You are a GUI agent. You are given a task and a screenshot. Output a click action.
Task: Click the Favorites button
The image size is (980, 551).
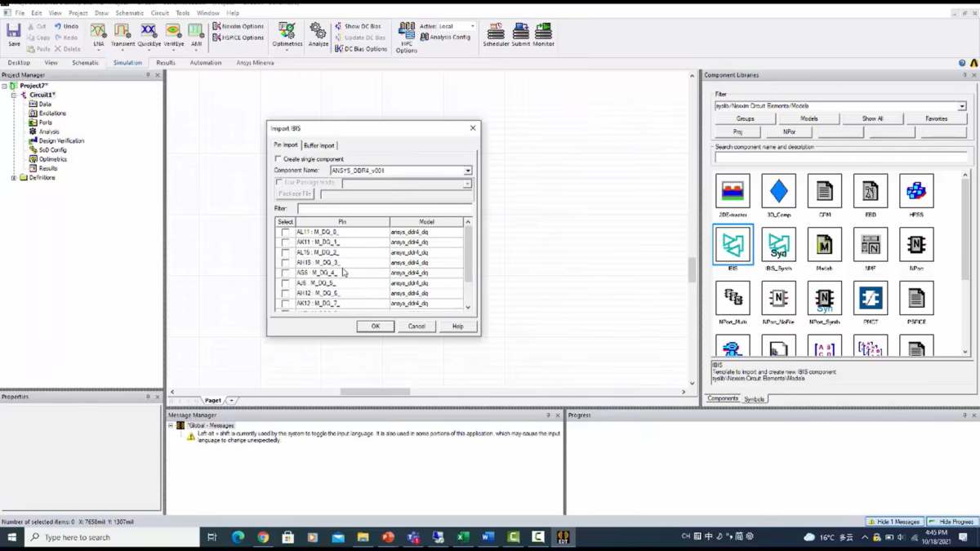click(937, 118)
